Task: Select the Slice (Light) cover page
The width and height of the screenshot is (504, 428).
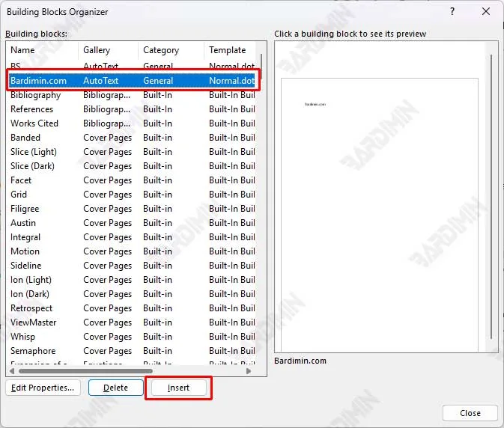Action: pyautogui.click(x=132, y=152)
